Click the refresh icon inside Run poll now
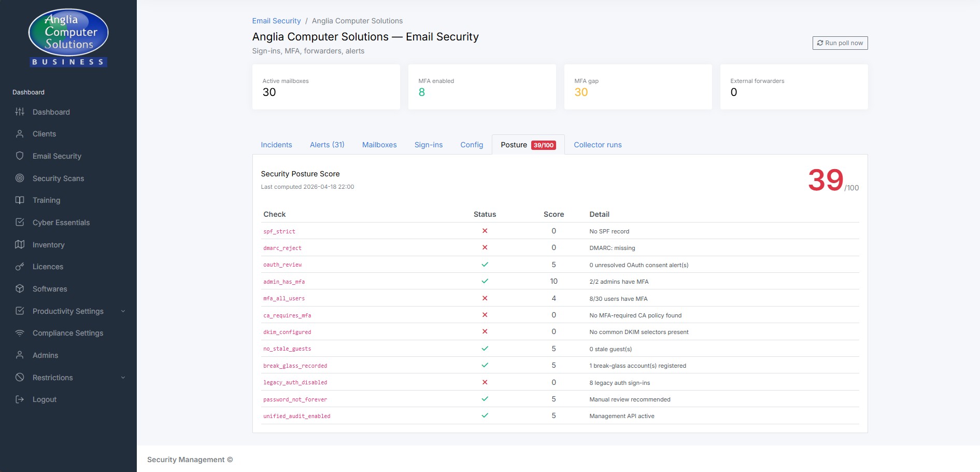Image resolution: width=980 pixels, height=472 pixels. (820, 43)
